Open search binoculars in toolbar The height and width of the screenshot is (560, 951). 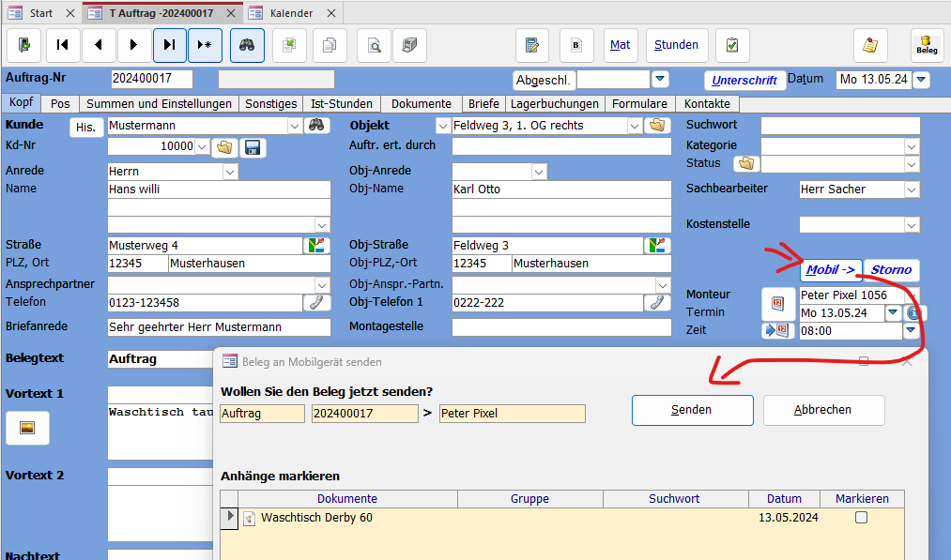pos(247,45)
